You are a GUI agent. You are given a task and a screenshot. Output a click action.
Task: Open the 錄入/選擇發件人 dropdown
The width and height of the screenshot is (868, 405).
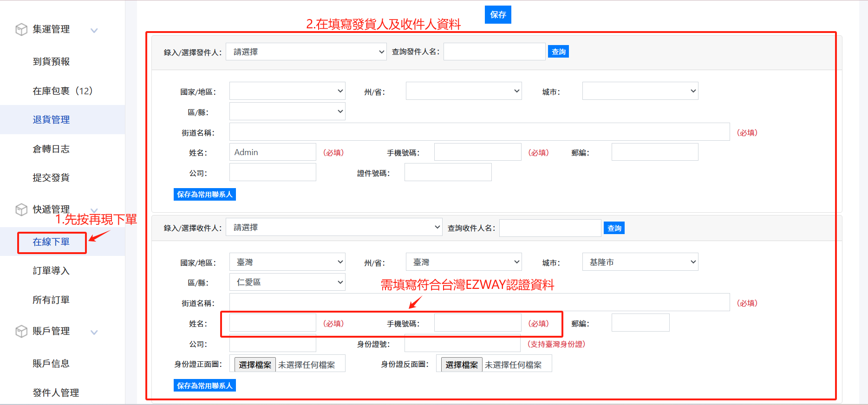tap(306, 52)
